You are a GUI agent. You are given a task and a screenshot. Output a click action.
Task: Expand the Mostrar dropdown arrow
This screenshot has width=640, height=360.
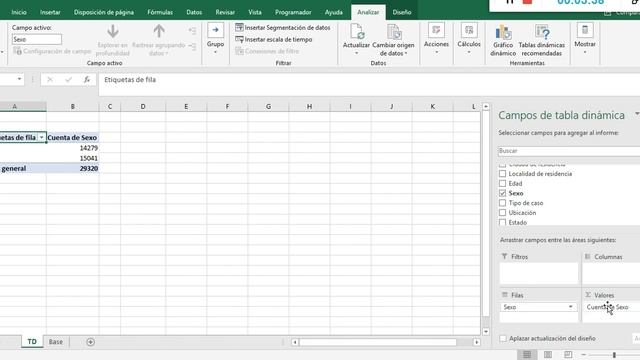tap(584, 52)
